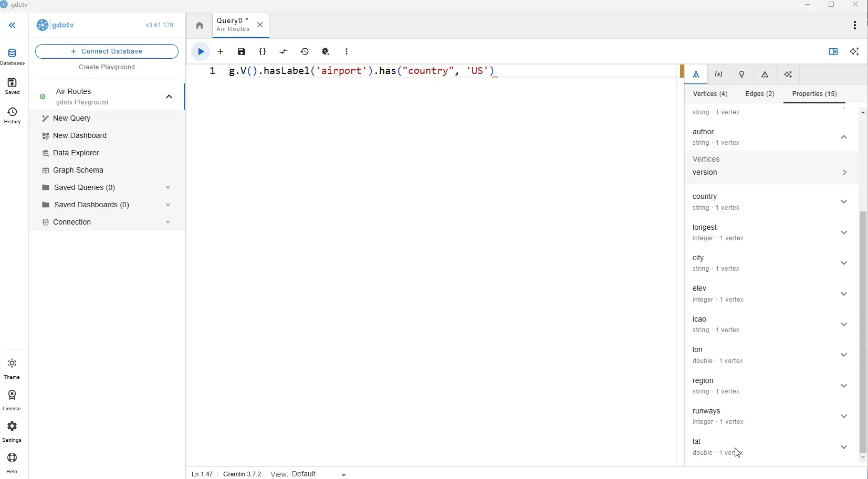Select the lightbulb hints panel tab
The height and width of the screenshot is (479, 868).
coord(742,74)
